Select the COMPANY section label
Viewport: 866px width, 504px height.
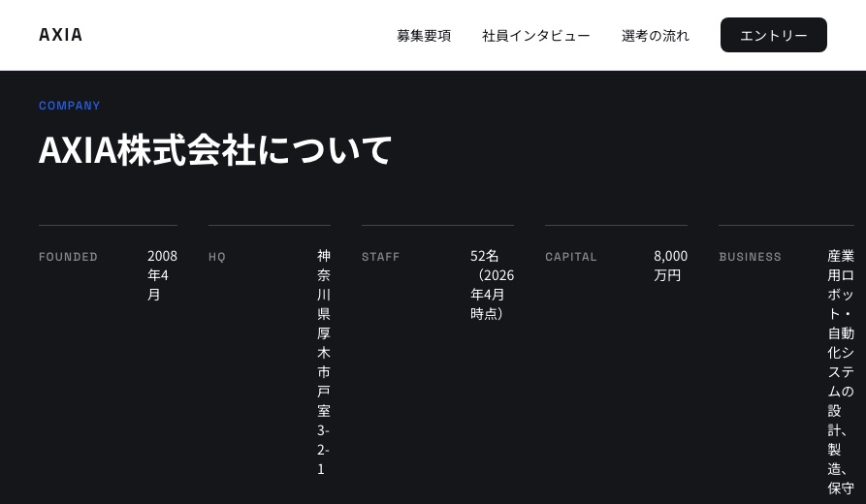tap(70, 106)
